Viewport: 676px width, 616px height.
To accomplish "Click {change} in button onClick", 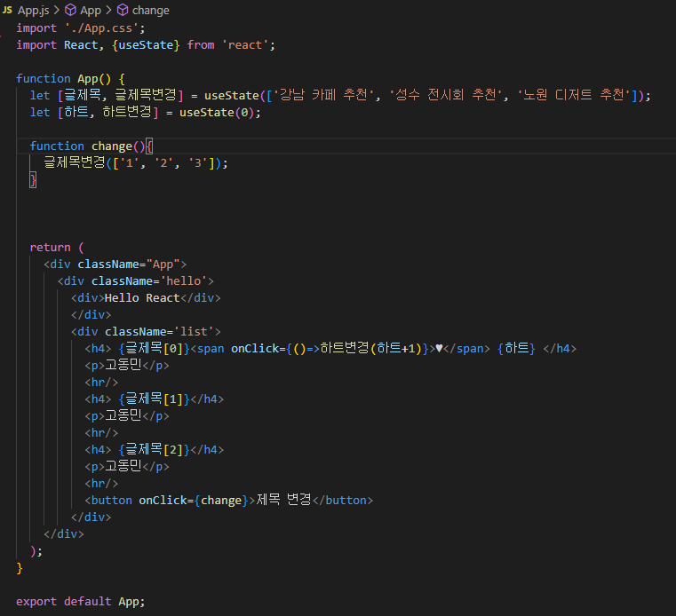I will point(220,501).
